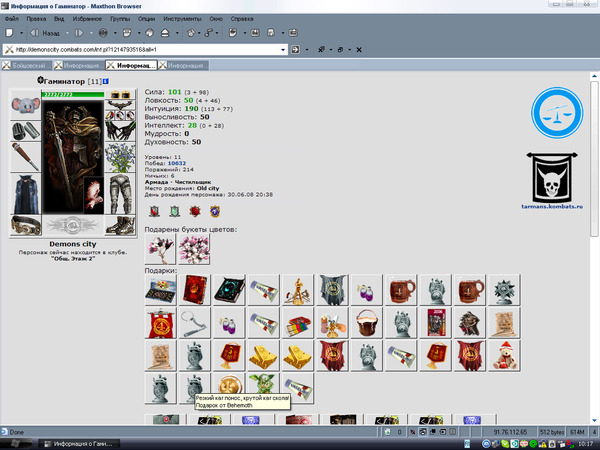The height and width of the screenshot is (450, 600).
Task: Click the golden statue gift icon
Action: pyautogui.click(x=298, y=290)
